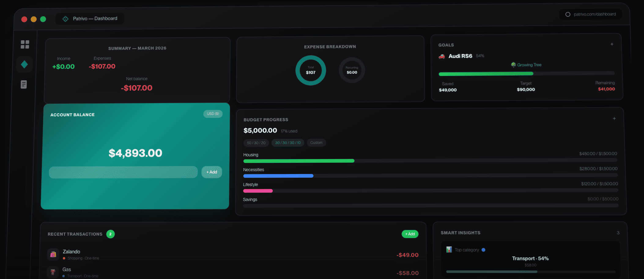Select the teal diamond dashboard icon

point(24,64)
